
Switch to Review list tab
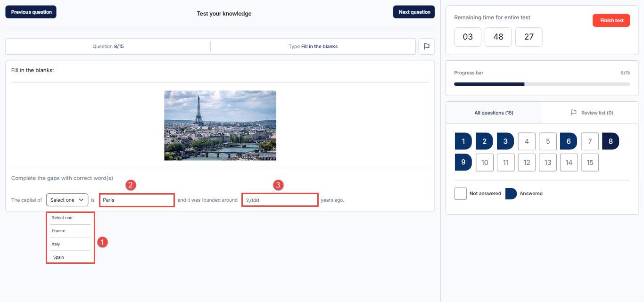click(591, 113)
